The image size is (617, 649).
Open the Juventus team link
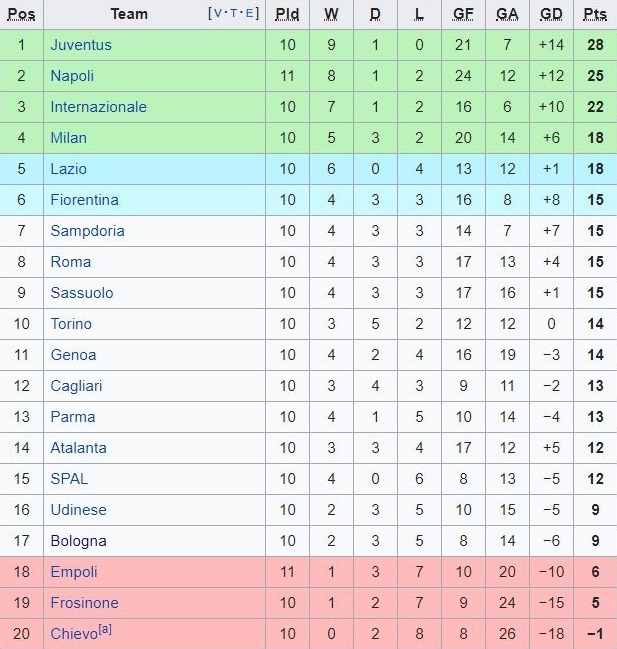pyautogui.click(x=81, y=45)
